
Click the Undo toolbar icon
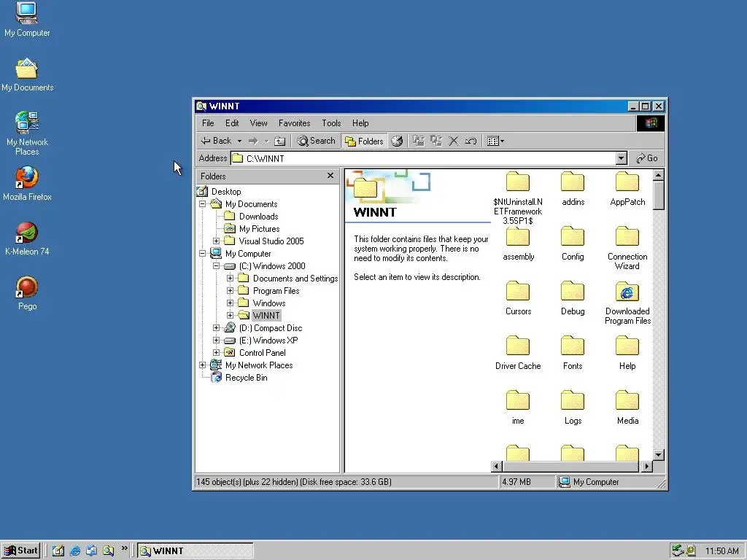pos(471,141)
